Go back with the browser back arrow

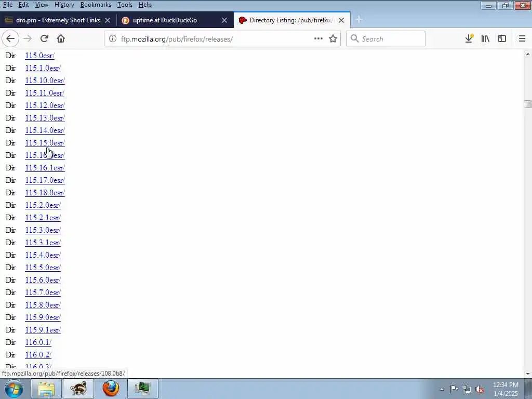(10, 38)
